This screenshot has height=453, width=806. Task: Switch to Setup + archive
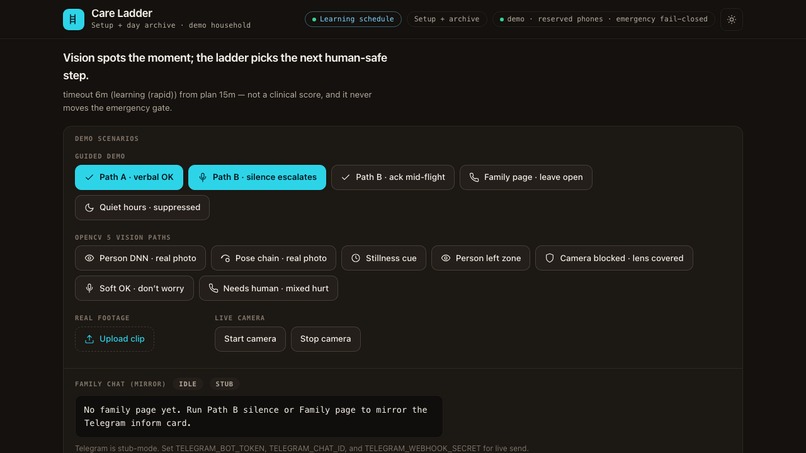pos(447,19)
